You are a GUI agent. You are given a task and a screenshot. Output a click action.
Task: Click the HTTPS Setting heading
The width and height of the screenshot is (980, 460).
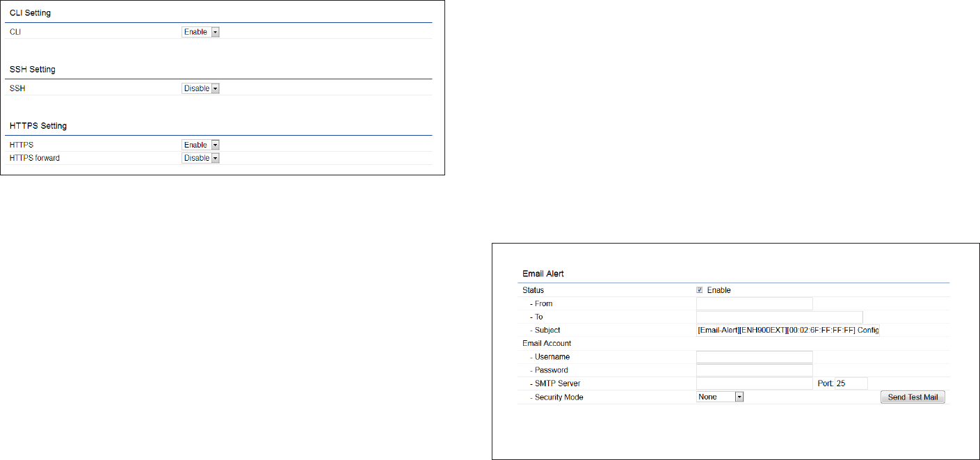tap(38, 126)
